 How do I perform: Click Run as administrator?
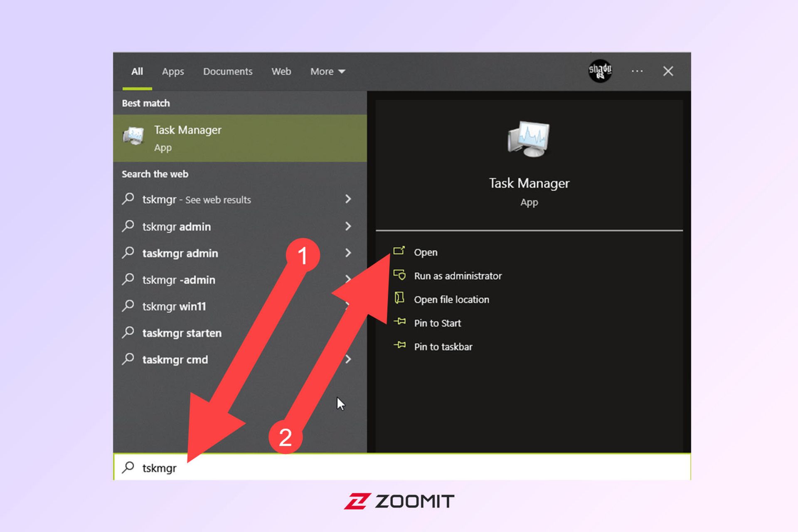click(x=458, y=276)
